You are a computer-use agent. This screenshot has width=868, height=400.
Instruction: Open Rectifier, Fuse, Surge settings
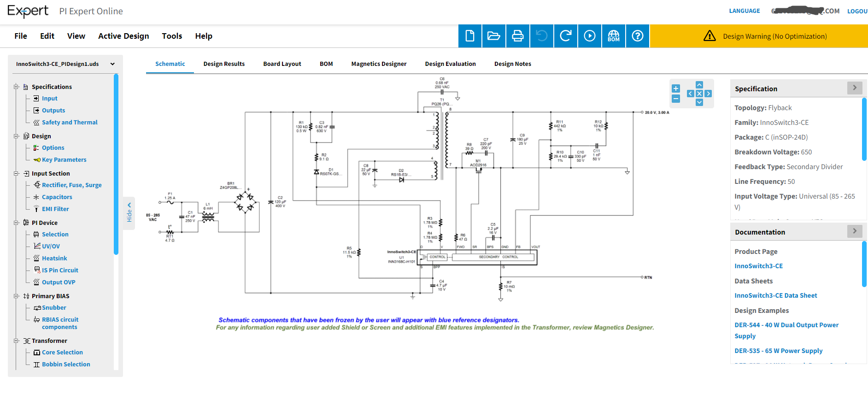pos(72,185)
